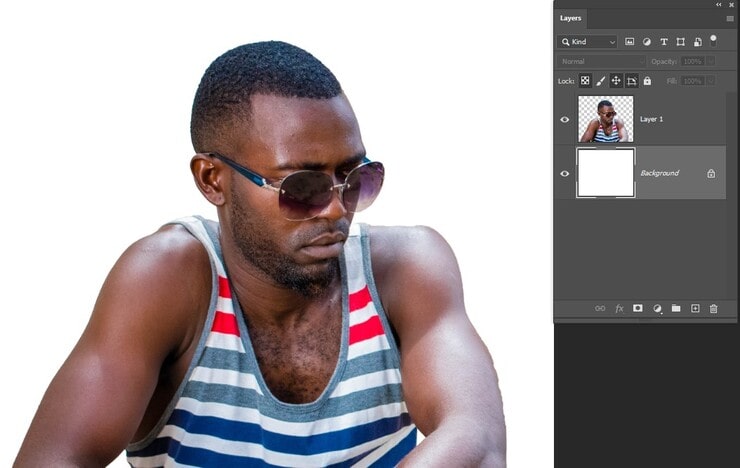Viewport: 740px width, 468px height.
Task: Click the Fill 100% value field
Action: point(693,81)
